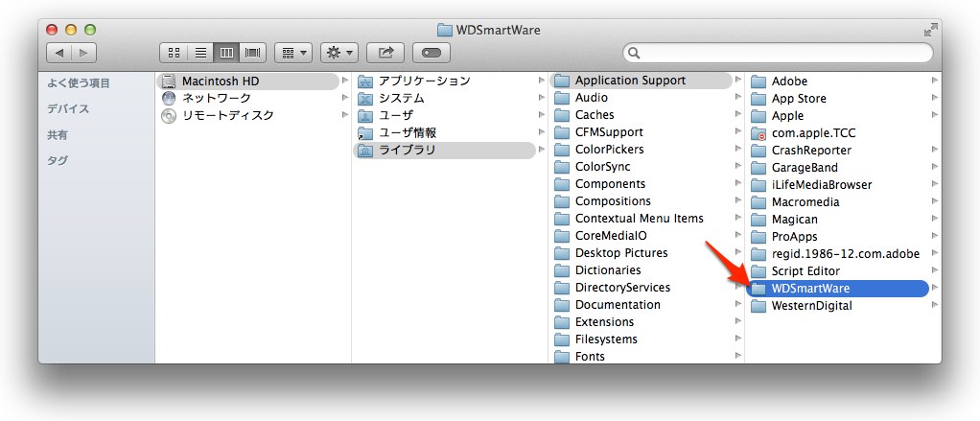The image size is (980, 421).
Task: Click the よく使う項目 sidebar heading
Action: [x=79, y=83]
